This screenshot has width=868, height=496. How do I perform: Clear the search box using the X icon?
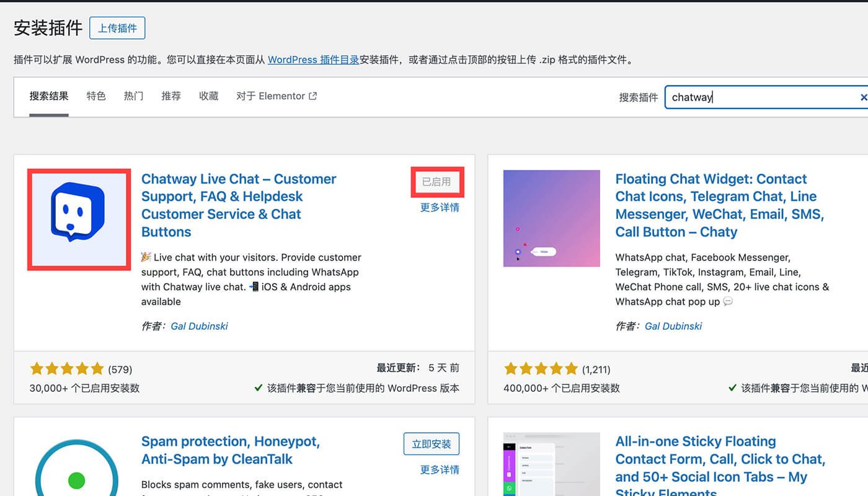[x=864, y=97]
